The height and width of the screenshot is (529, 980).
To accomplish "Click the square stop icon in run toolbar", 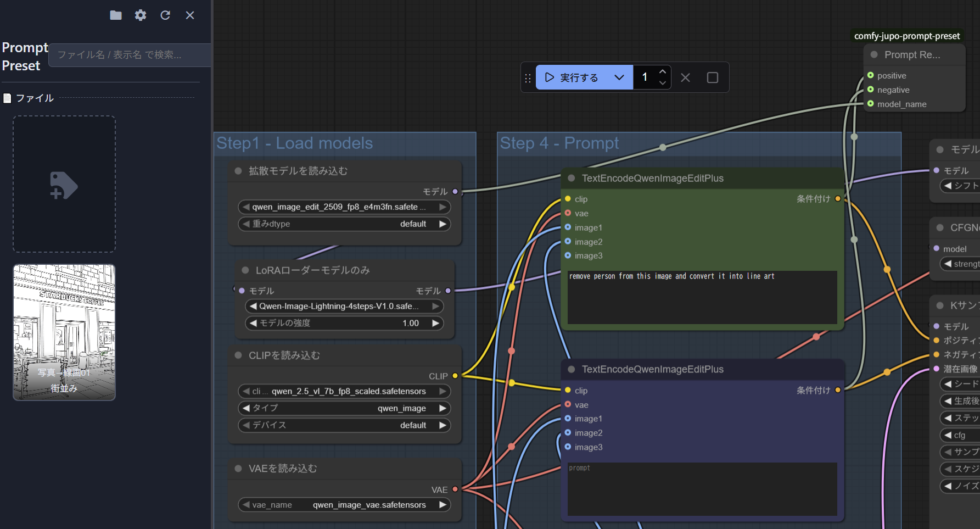I will pos(712,77).
